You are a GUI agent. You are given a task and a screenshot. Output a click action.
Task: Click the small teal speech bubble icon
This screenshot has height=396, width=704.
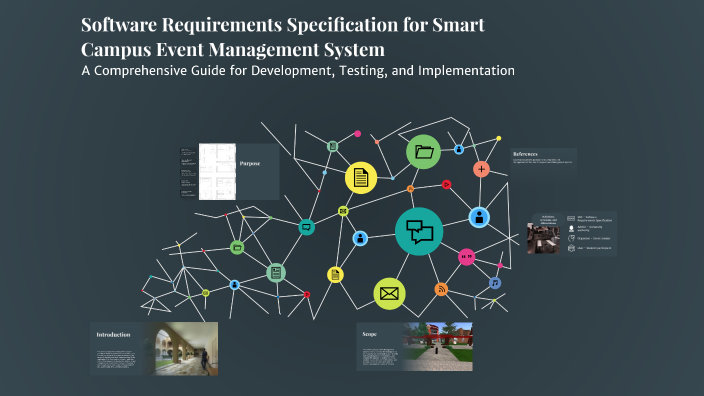[x=307, y=227]
